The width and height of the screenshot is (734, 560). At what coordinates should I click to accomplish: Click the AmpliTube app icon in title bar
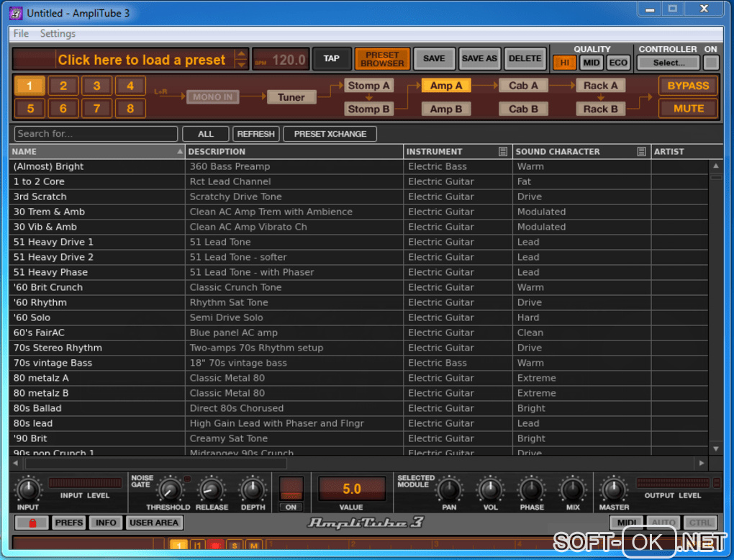tap(16, 13)
